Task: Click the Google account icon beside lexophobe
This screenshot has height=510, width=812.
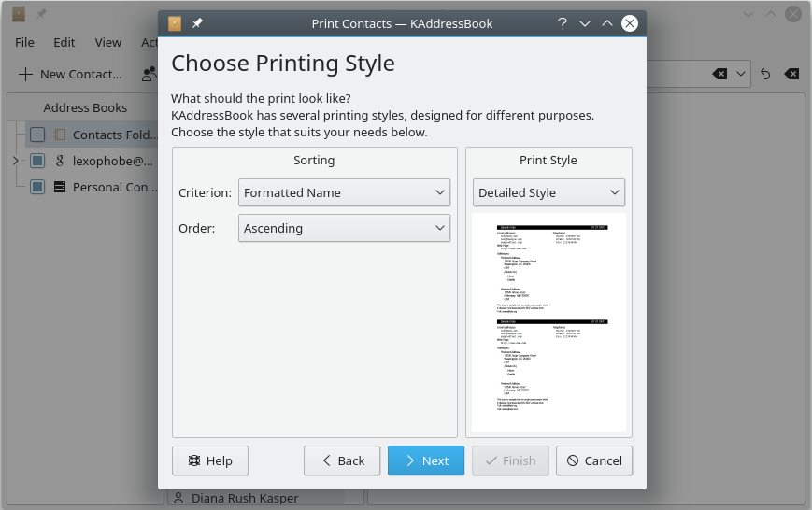Action: 60,161
